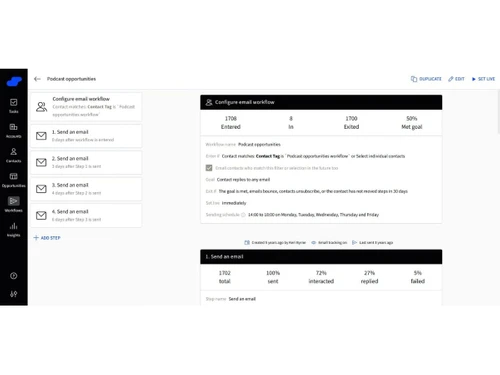Viewport: 500px width, 375px height.
Task: Click the envelope icon of step 3
Action: pyautogui.click(x=41, y=189)
